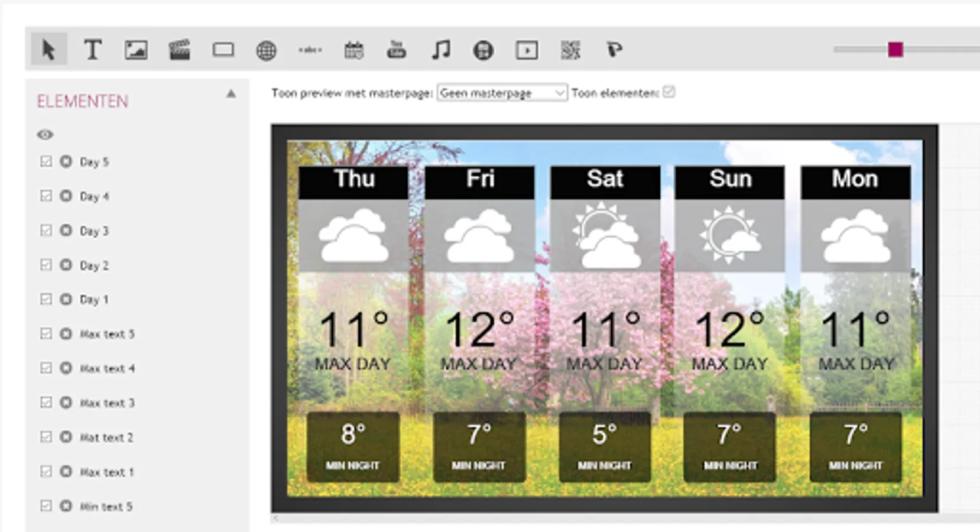Toggle the 'Toon elementen' checkbox
This screenshot has height=532, width=980.
tap(669, 92)
